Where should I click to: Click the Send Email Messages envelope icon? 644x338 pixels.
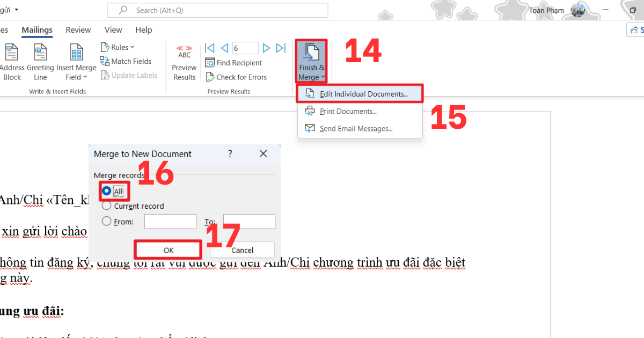point(310,128)
